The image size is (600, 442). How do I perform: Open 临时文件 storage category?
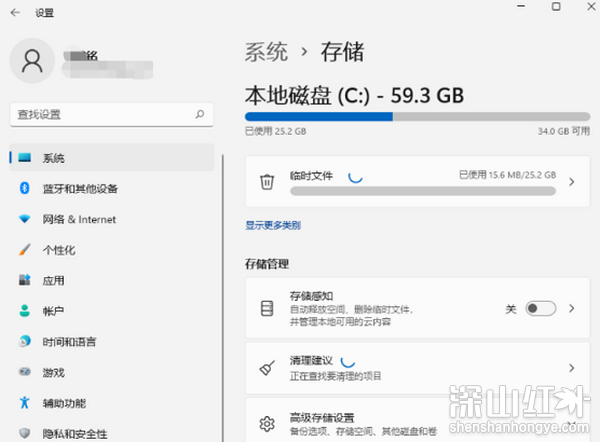(x=417, y=181)
